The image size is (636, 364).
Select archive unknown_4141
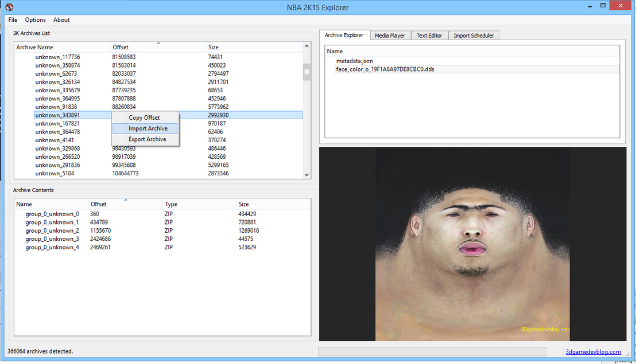pyautogui.click(x=55, y=140)
